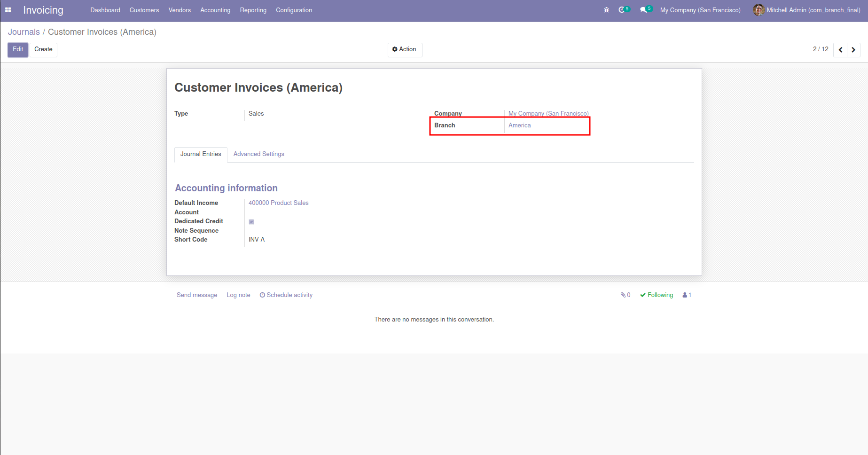
Task: Click the Sales type value
Action: click(x=256, y=114)
